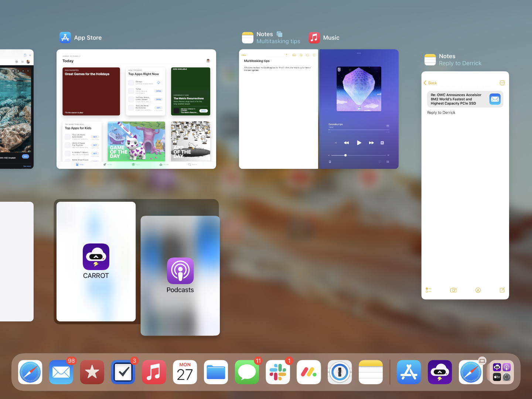Tap the camera icon in Multitasking tips note
Image resolution: width=532 pixels, height=399 pixels.
(294, 55)
